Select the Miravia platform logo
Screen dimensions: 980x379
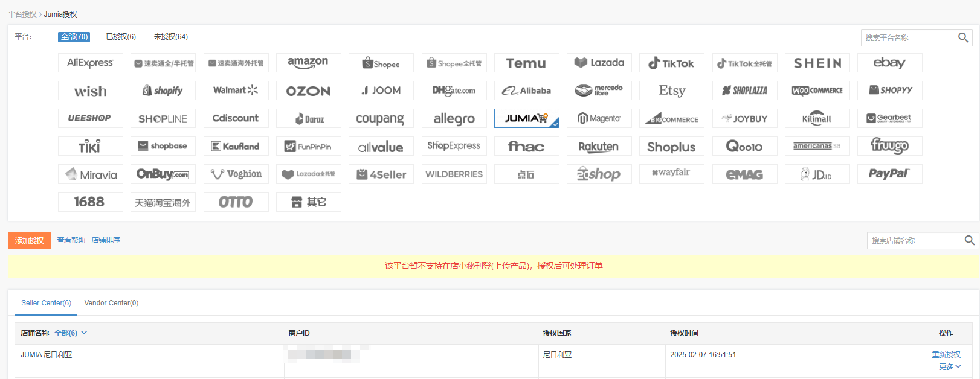[x=91, y=174]
